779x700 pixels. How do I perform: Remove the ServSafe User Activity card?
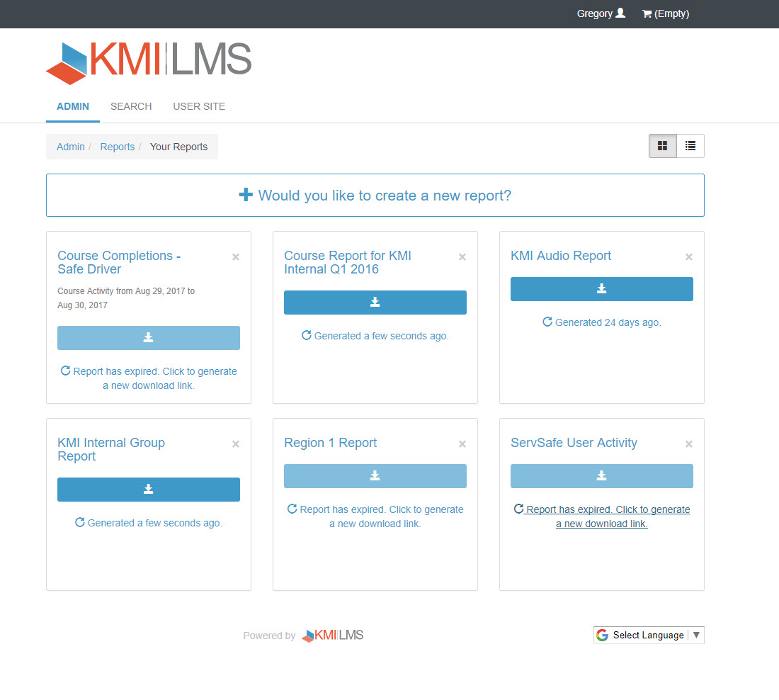point(688,444)
